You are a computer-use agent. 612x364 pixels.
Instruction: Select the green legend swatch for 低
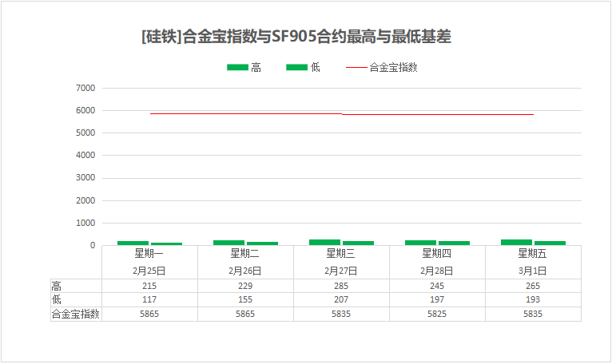(296, 68)
